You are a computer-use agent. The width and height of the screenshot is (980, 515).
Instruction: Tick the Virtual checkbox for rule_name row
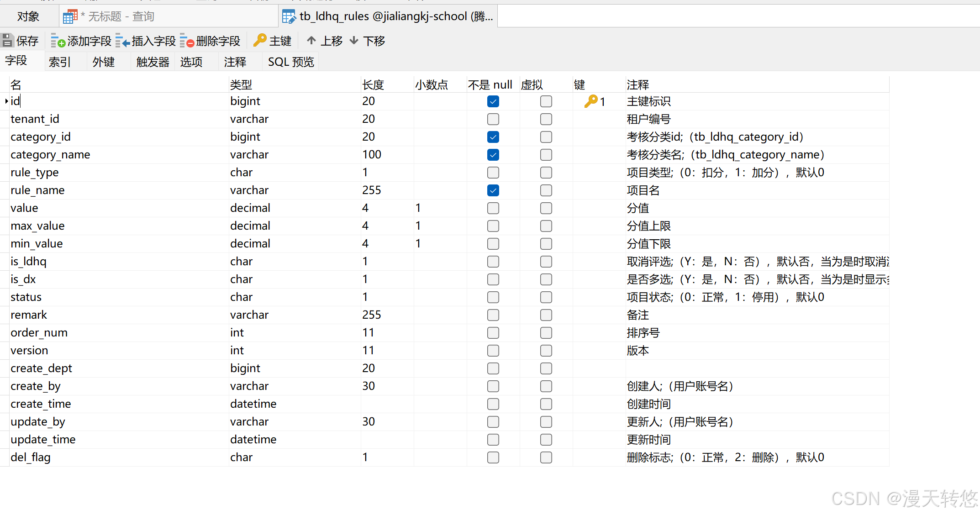click(x=546, y=190)
